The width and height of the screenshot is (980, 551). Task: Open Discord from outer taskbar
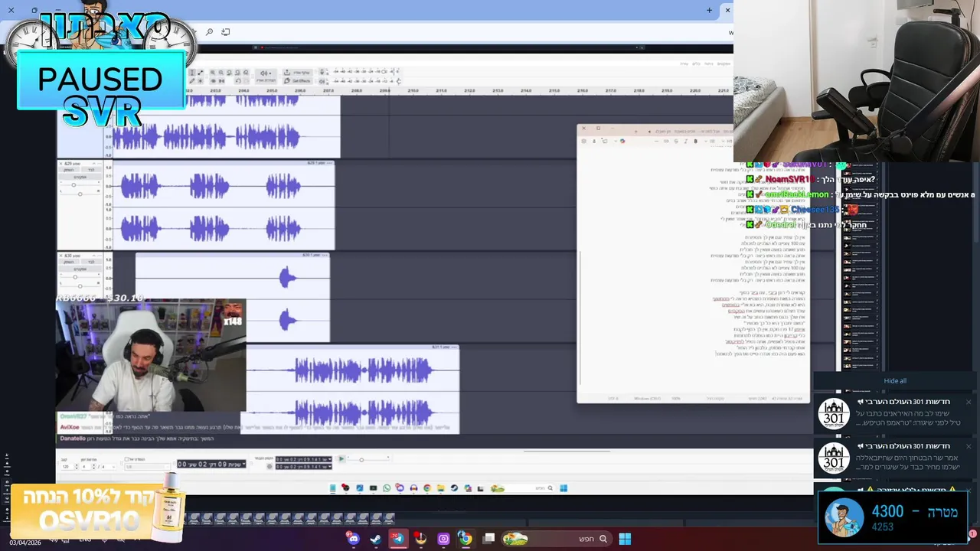pos(353,539)
